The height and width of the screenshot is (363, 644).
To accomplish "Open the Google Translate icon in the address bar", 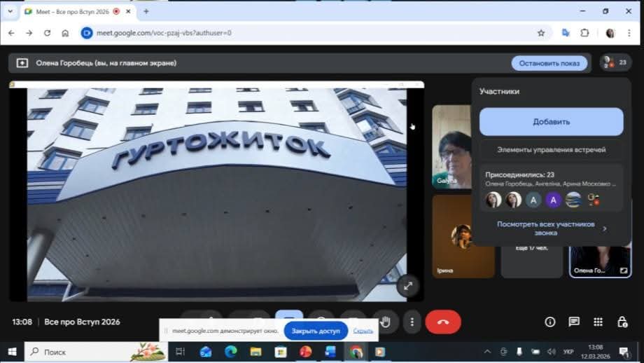I will [x=566, y=33].
